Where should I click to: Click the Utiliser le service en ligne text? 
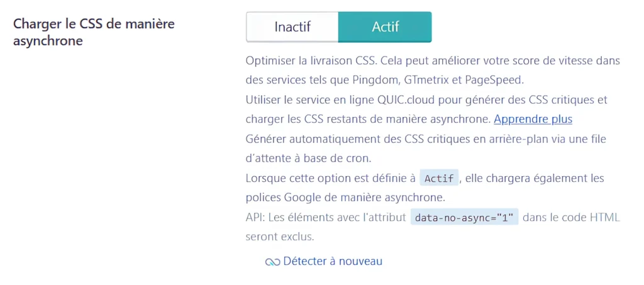tap(308, 100)
